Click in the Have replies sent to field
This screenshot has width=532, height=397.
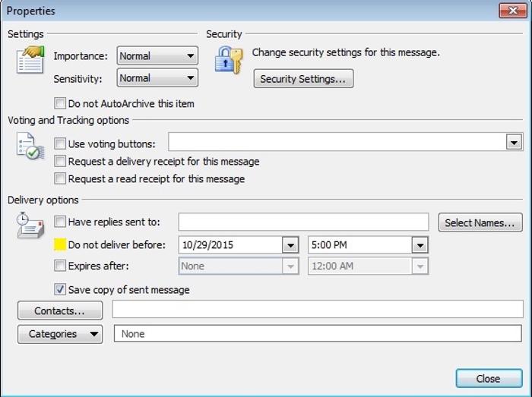click(x=303, y=222)
